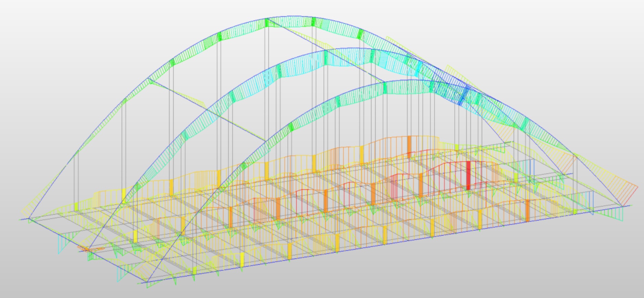Image resolution: width=644 pixels, height=298 pixels.
Task: Click the apex of the tallest arch
Action: tap(290, 16)
